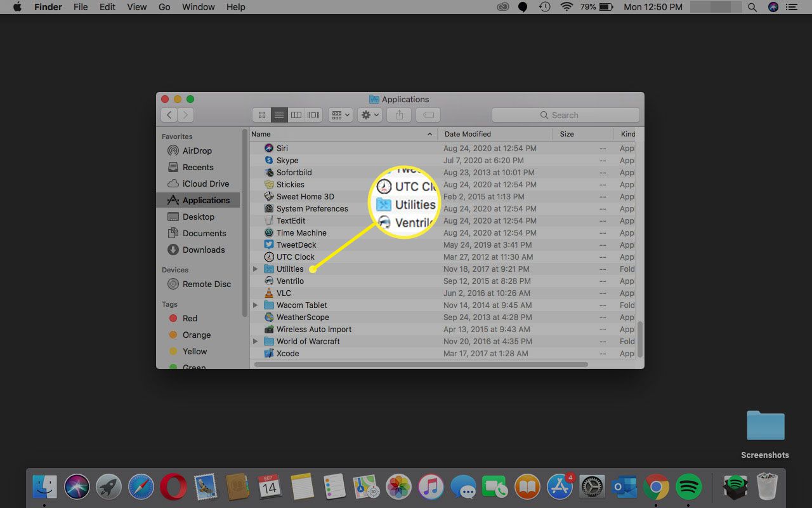Select Applications in the sidebar
This screenshot has height=508, width=812.
(198, 200)
